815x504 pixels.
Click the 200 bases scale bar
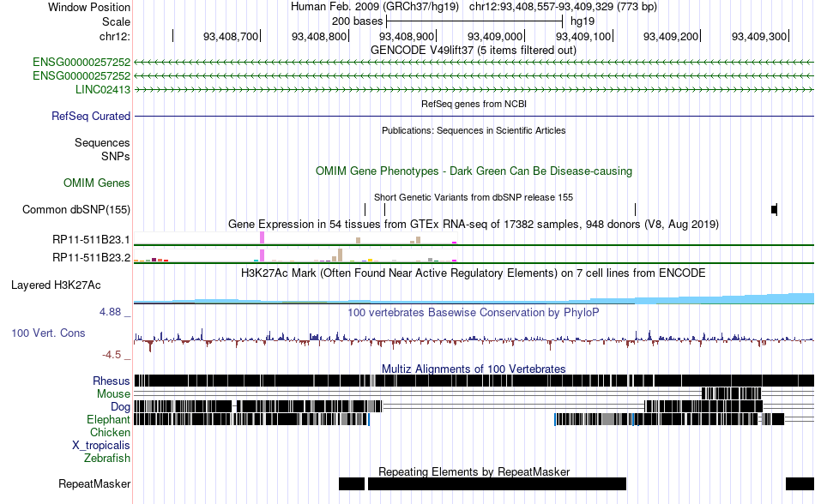(x=474, y=21)
